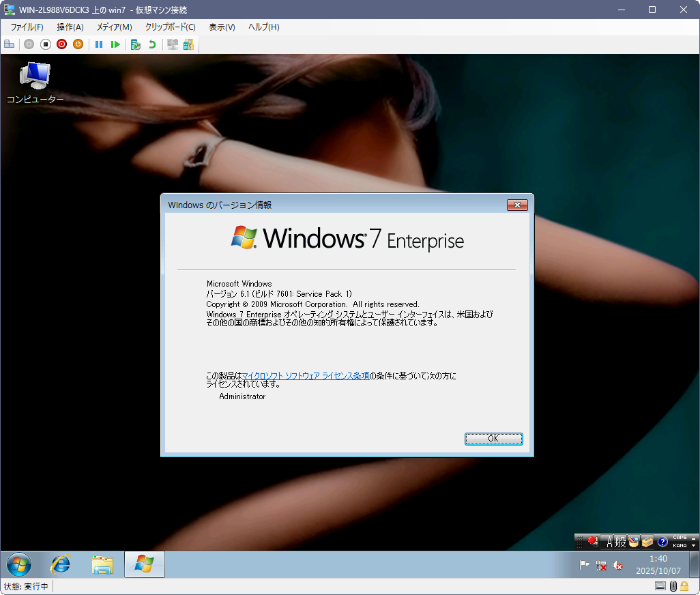Open the language bar options arrow
Image resolution: width=700 pixels, height=595 pixels.
click(x=693, y=545)
